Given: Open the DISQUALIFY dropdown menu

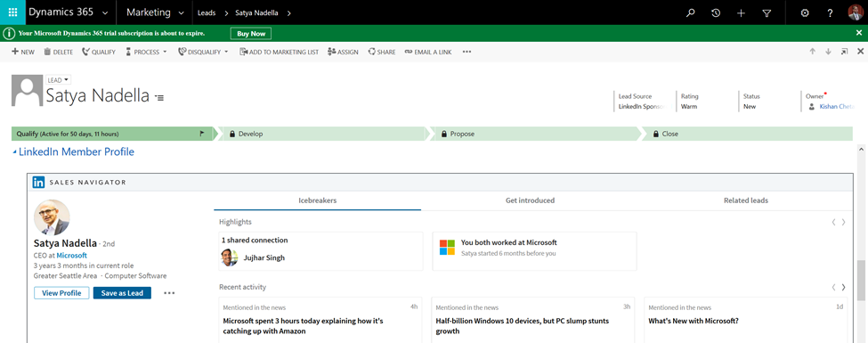Looking at the screenshot, I should click(x=203, y=52).
